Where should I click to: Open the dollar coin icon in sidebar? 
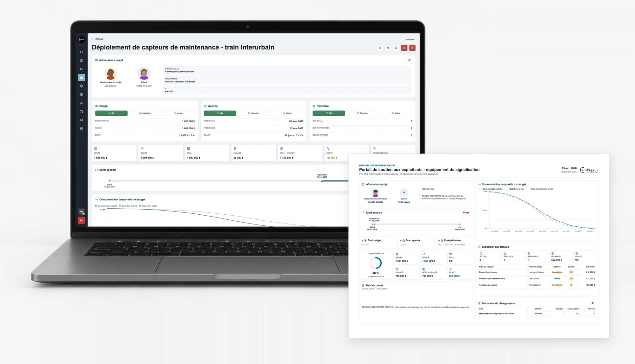(82, 94)
